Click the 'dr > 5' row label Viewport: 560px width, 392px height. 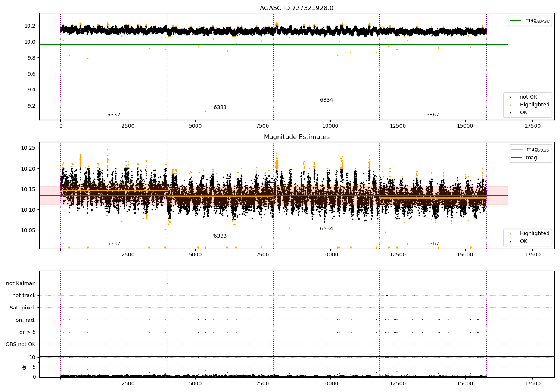[x=28, y=332]
